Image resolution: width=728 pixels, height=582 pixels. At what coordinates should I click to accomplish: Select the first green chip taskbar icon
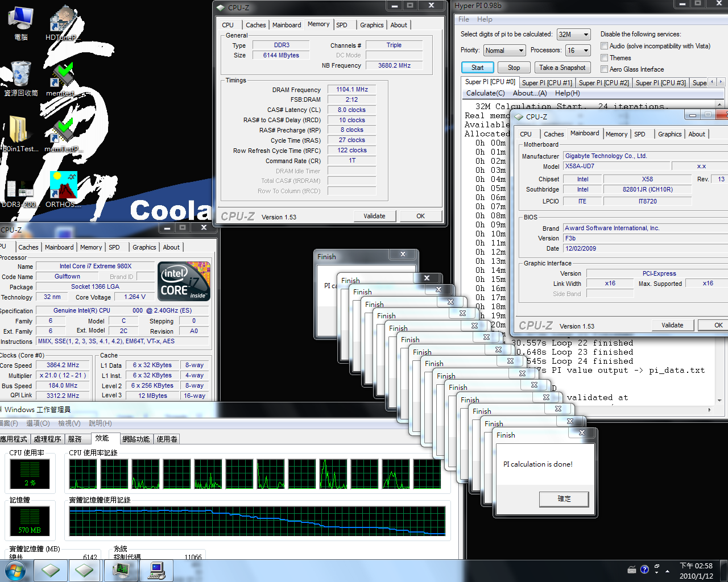(x=51, y=571)
